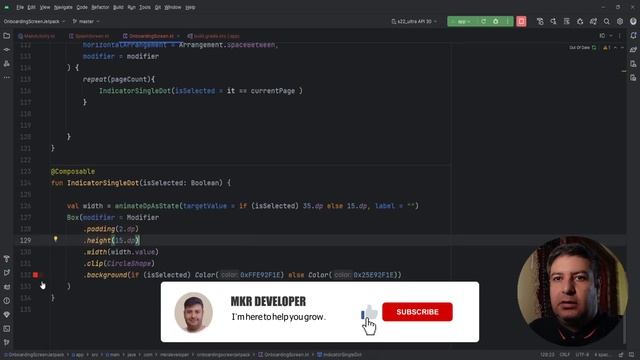Expand the OnboardingScreenJetpack project dropdown
Viewport: 640px width, 360px height.
coord(34,21)
